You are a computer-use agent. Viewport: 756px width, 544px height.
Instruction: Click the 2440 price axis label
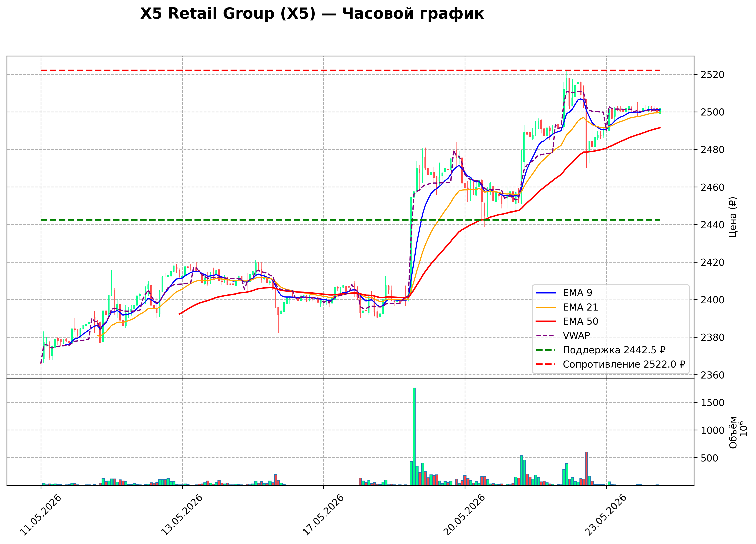tap(713, 225)
